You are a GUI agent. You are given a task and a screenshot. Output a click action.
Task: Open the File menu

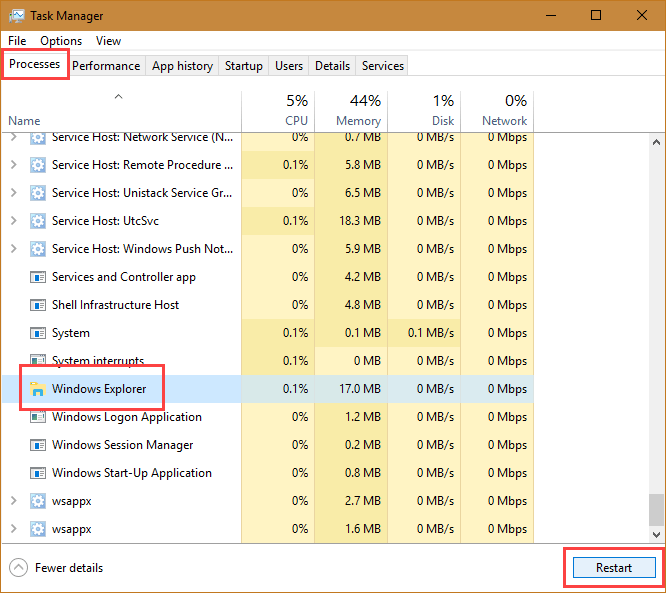[x=17, y=41]
